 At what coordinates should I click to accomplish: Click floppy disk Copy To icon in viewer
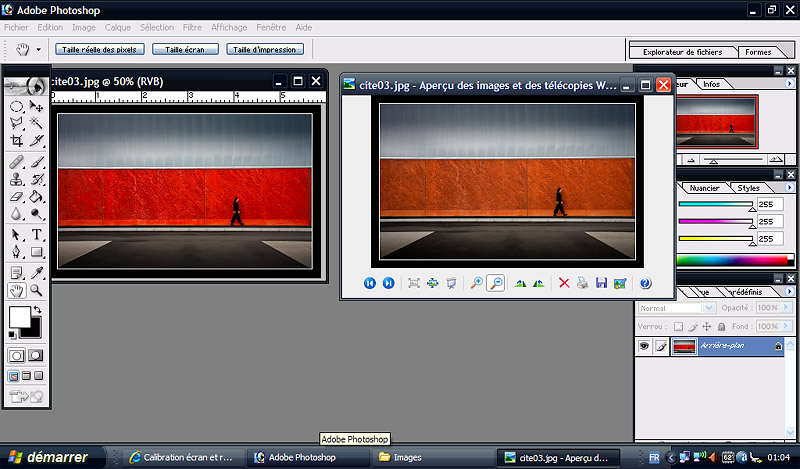pyautogui.click(x=602, y=283)
